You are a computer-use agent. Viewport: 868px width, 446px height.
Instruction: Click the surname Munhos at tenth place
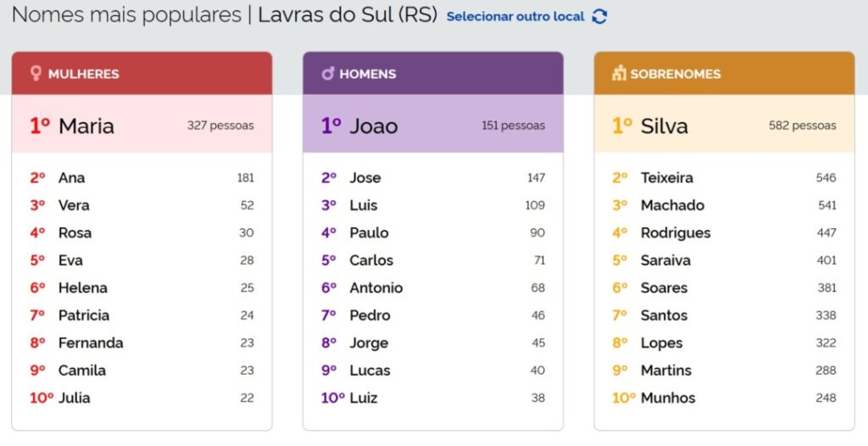(668, 398)
